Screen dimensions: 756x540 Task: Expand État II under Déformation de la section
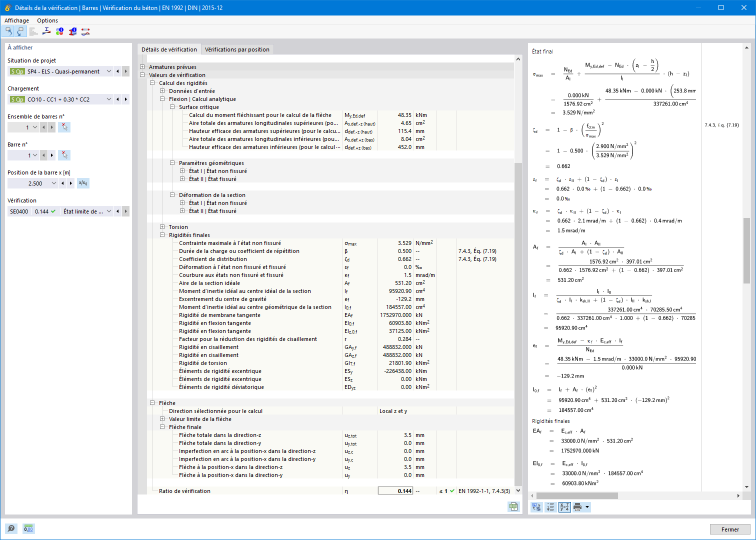[182, 211]
